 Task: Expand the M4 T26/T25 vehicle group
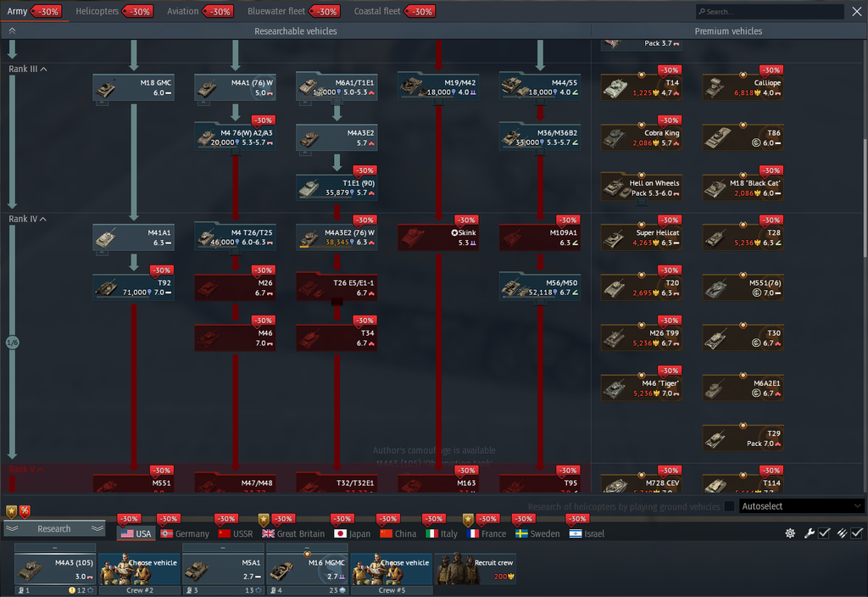tap(236, 237)
